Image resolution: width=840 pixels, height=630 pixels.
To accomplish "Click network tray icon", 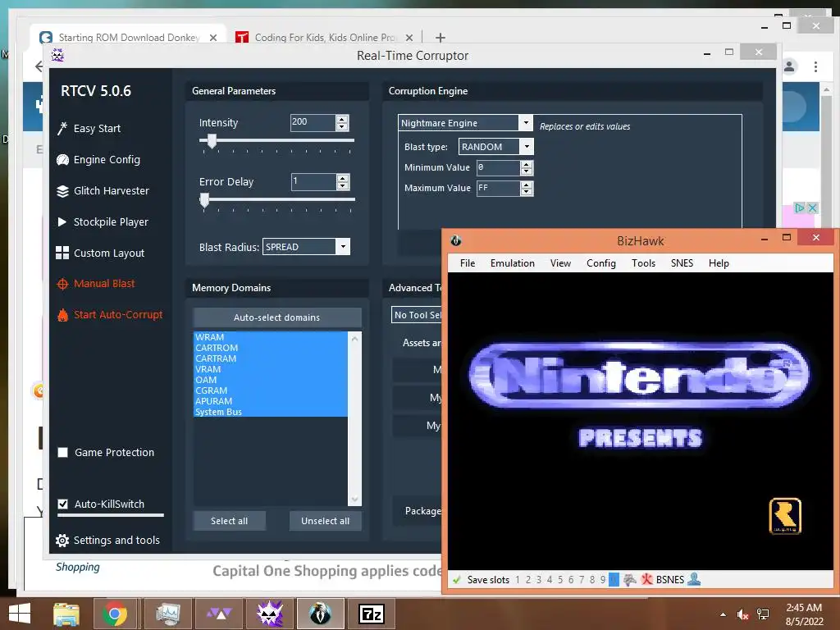I will 763,614.
